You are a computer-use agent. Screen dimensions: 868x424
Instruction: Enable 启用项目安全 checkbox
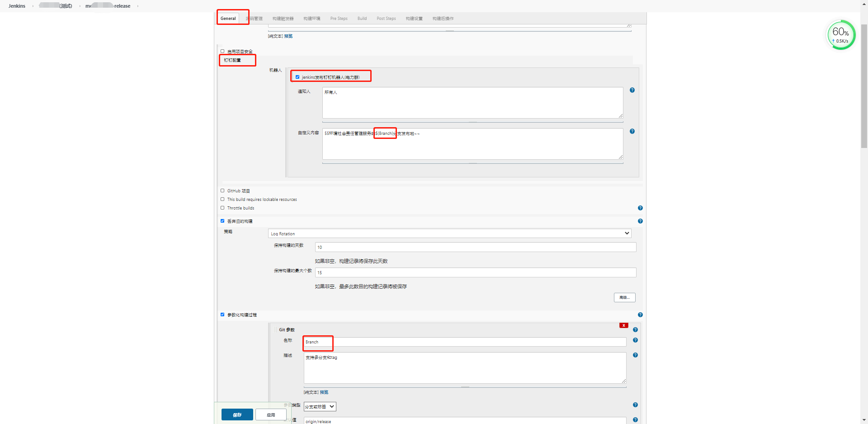(x=222, y=51)
